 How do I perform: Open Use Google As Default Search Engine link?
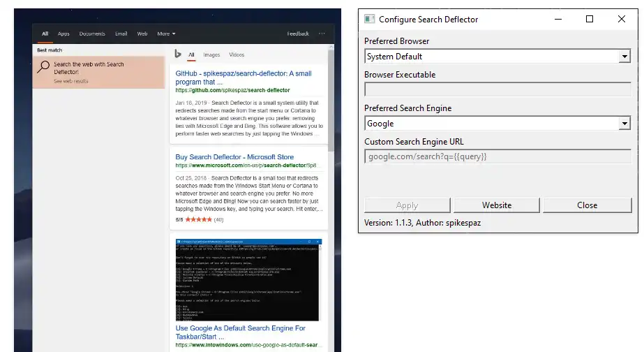240,332
